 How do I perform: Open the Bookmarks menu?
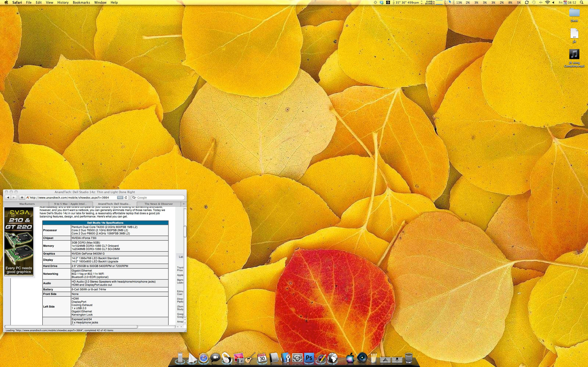(81, 3)
